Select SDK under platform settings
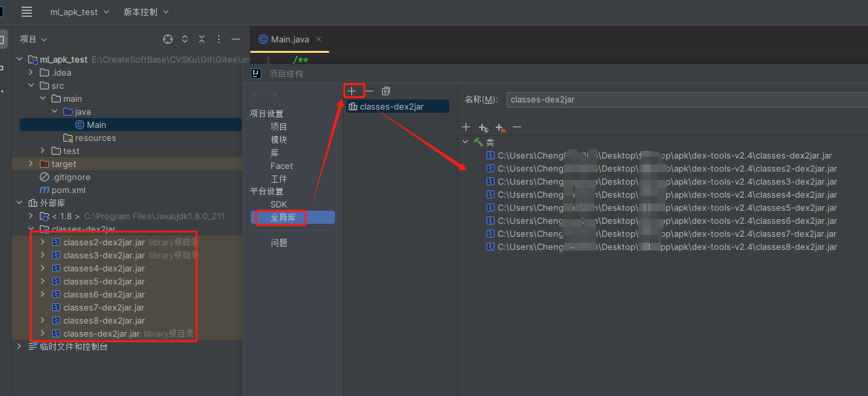 (x=279, y=204)
